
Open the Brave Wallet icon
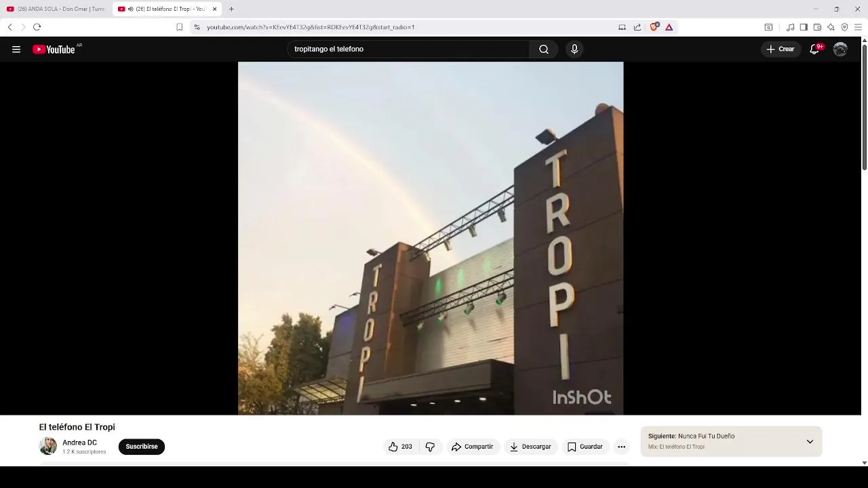click(817, 27)
